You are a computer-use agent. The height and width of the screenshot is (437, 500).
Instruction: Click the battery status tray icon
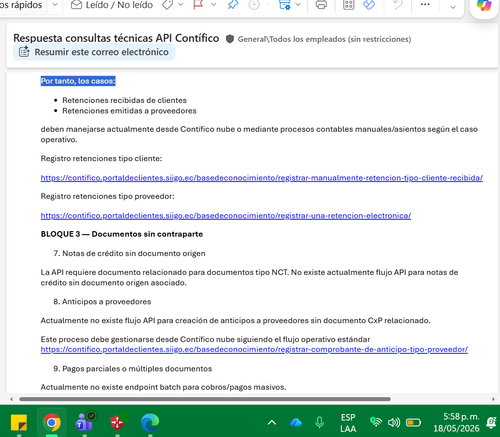coord(413,423)
